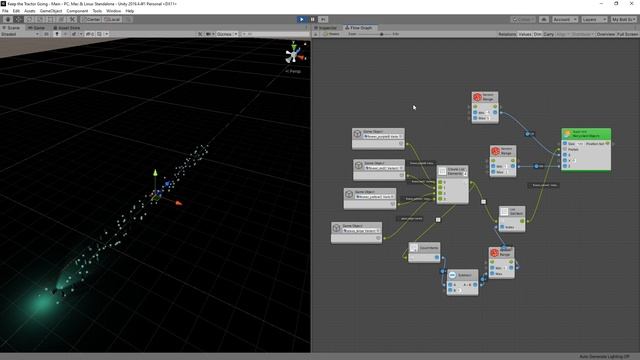
Task: Toggle the Carry button in Flow Graph
Action: 549,34
